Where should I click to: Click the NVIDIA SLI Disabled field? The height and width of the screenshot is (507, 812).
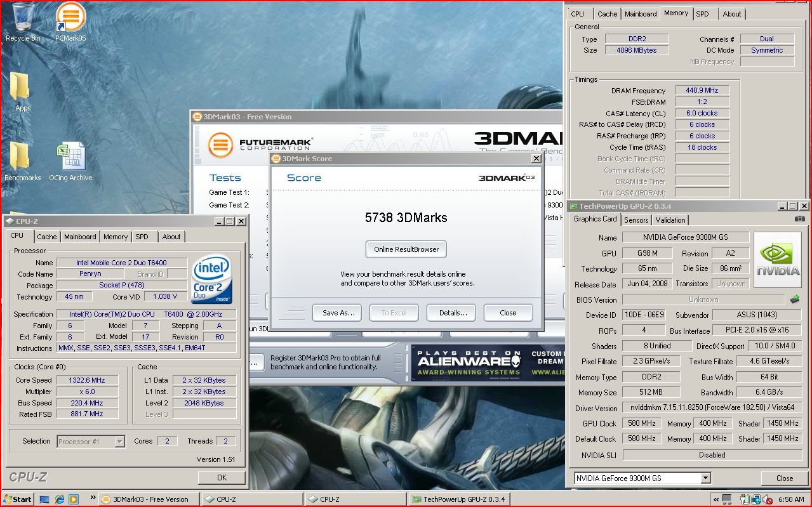(x=712, y=455)
